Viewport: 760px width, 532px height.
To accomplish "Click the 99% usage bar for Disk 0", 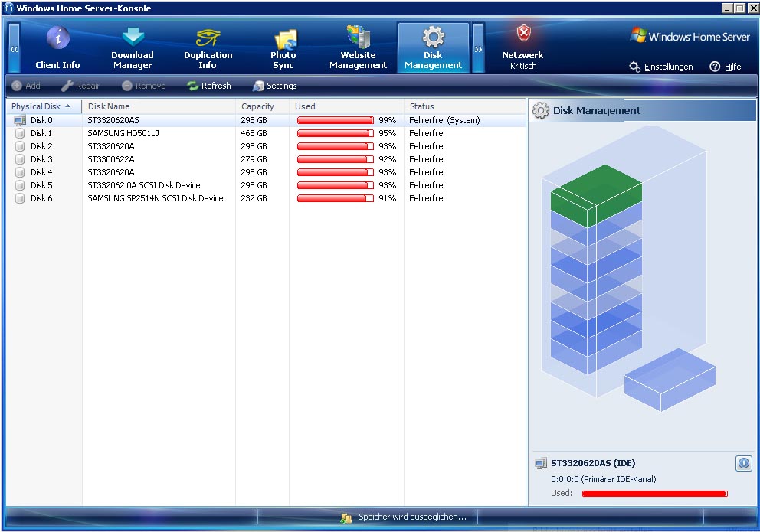I will click(336, 120).
